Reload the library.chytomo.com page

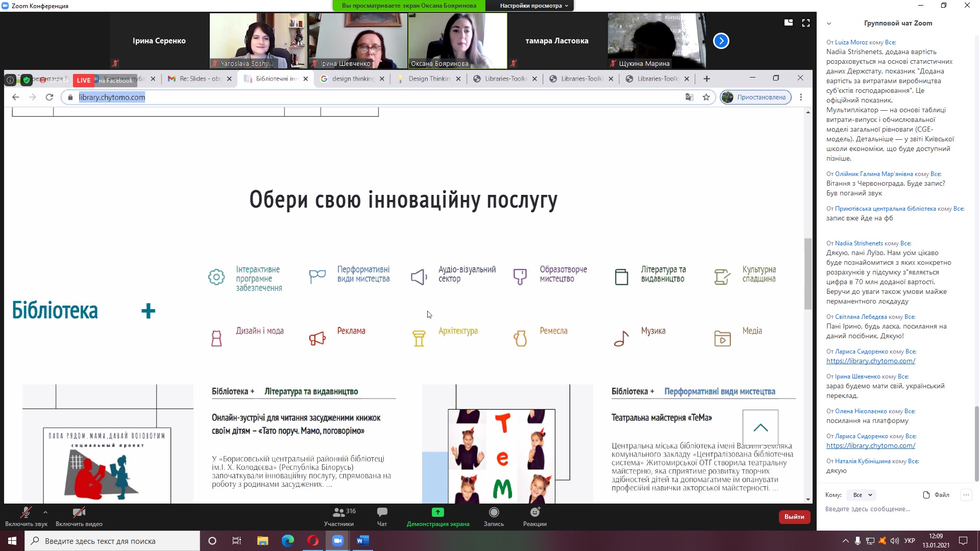point(50,97)
